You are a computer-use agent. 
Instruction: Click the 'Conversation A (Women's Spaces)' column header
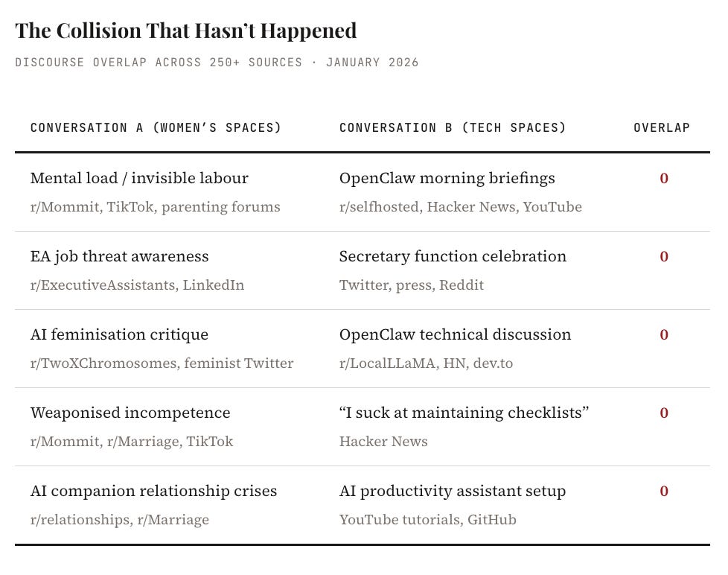[156, 127]
